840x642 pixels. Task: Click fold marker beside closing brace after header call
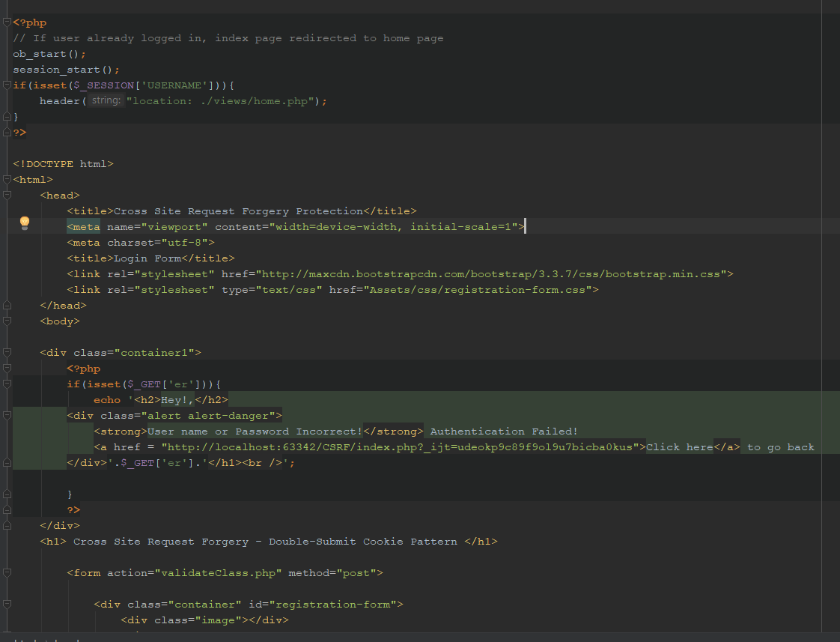(x=6, y=115)
